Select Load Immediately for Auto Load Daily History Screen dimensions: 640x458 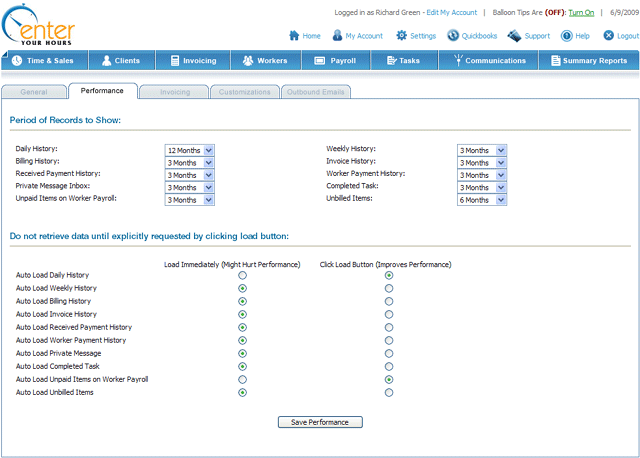click(x=243, y=275)
